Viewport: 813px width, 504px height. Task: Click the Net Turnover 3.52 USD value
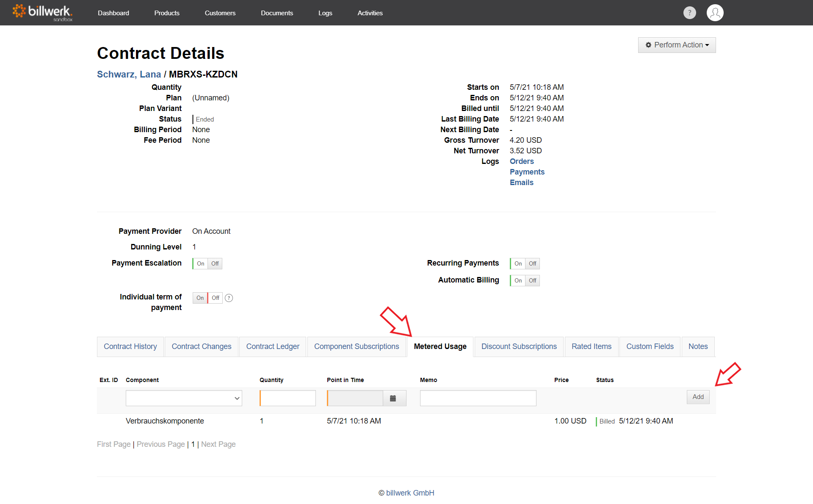[525, 151]
